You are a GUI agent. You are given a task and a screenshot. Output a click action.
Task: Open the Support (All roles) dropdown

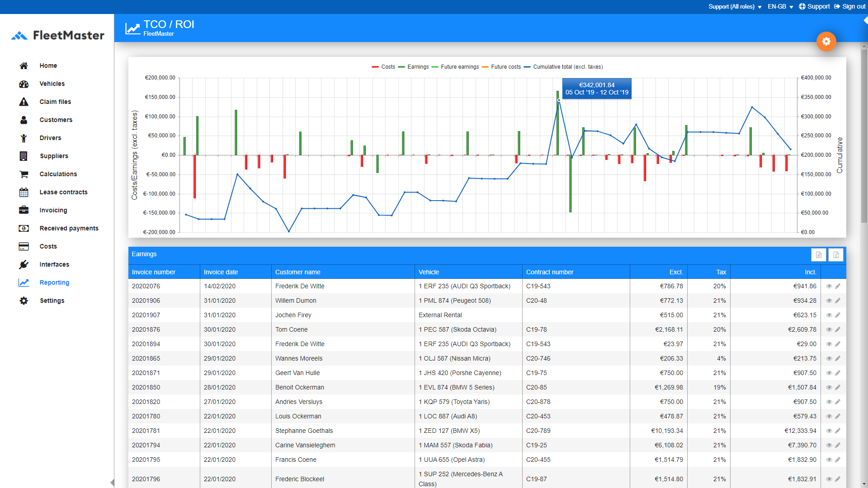pyautogui.click(x=735, y=7)
